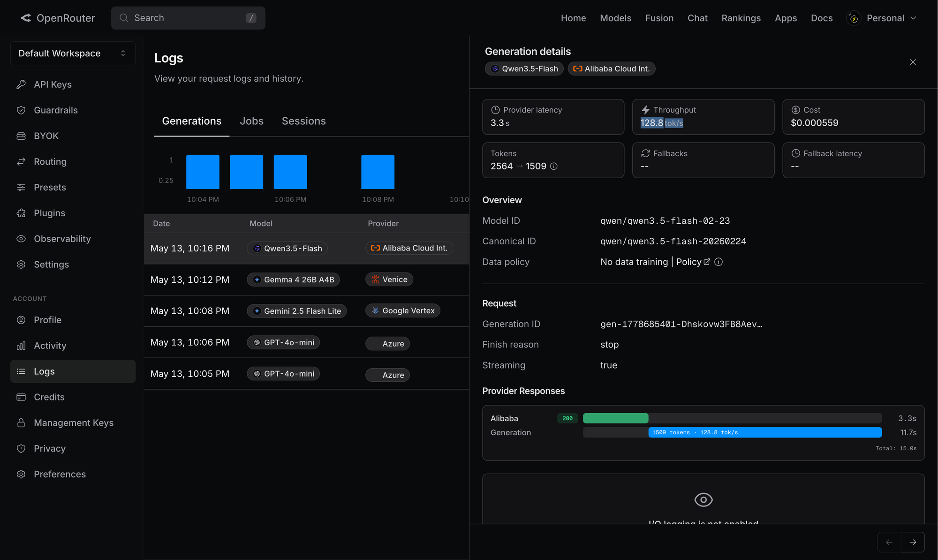Image resolution: width=938 pixels, height=560 pixels.
Task: Click the Google Vertex provider chip
Action: pos(403,310)
